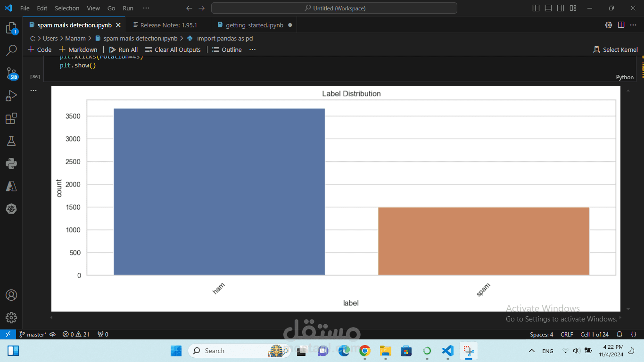Open the View menu

tap(93, 8)
